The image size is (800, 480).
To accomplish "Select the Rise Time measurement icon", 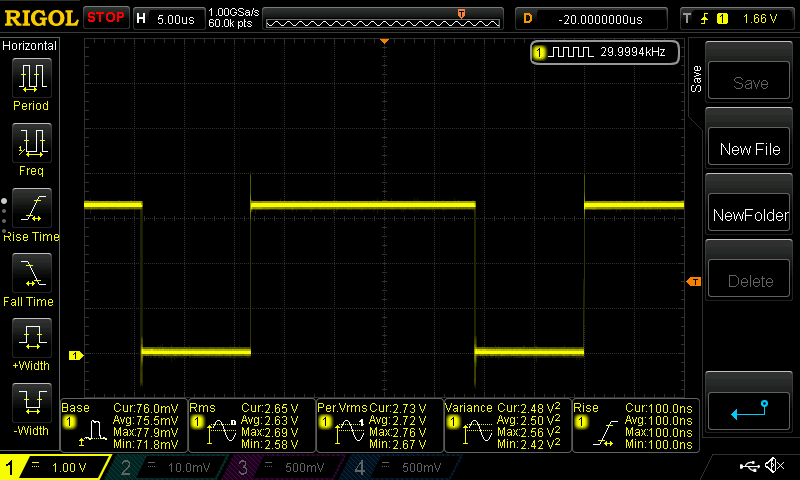I will coord(32,208).
